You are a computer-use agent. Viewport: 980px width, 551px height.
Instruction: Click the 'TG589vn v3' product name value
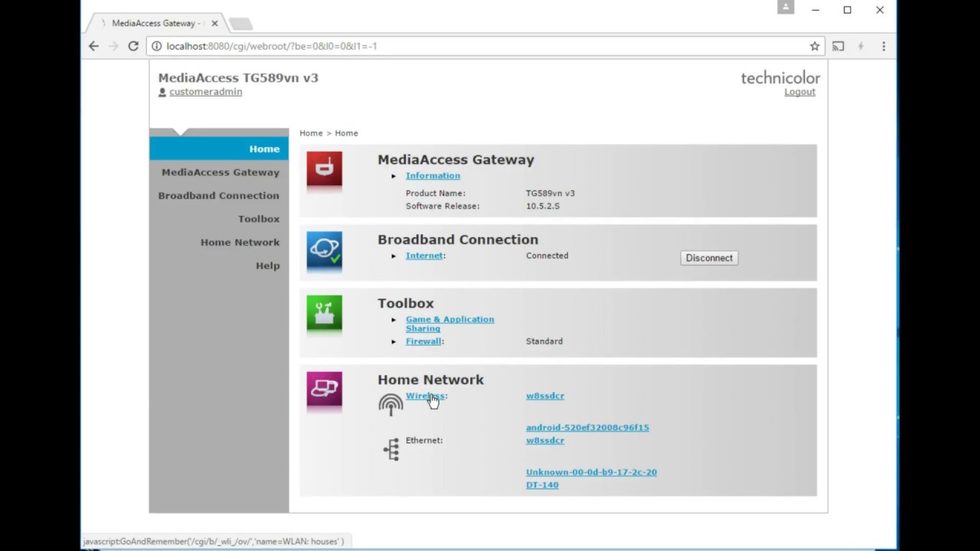(550, 194)
